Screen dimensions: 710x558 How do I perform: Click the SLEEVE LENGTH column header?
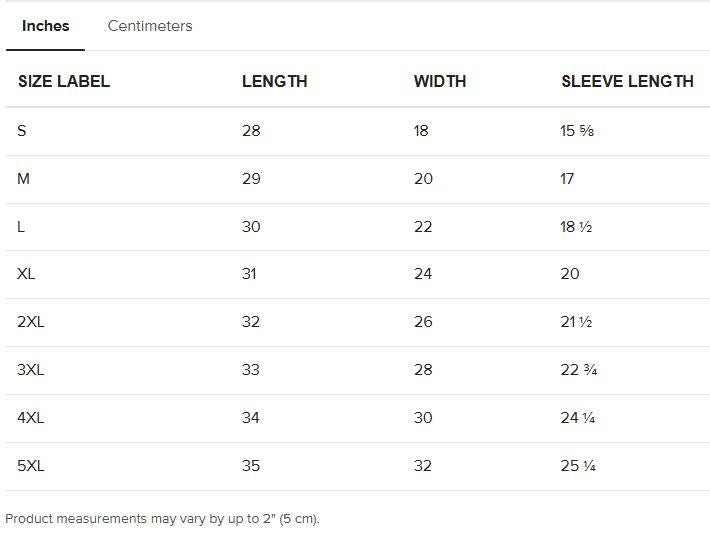(x=627, y=82)
